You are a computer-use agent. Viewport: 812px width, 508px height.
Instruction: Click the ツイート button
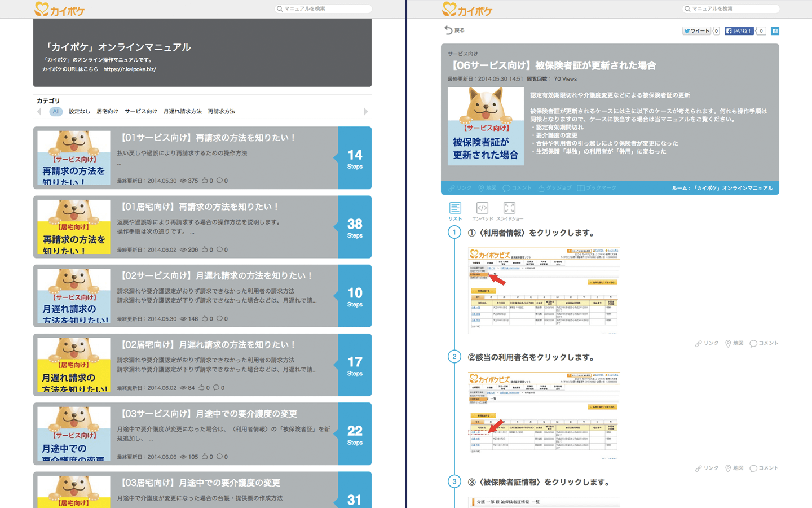pos(696,31)
